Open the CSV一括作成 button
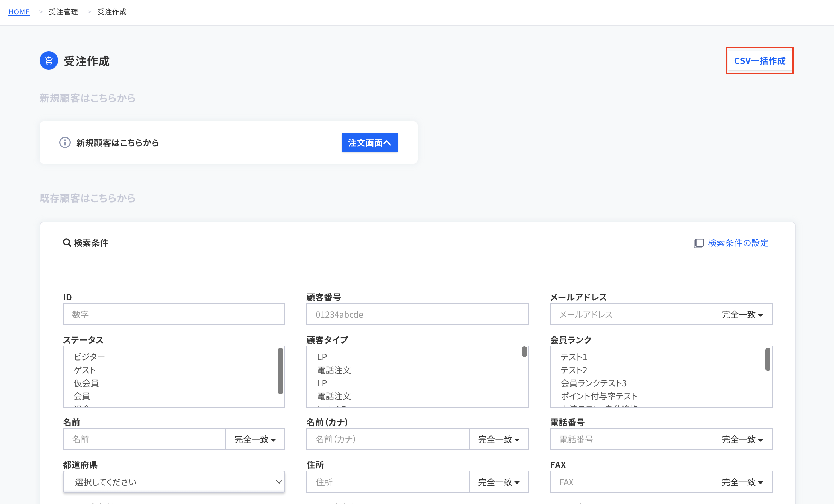The image size is (834, 504). tap(759, 61)
